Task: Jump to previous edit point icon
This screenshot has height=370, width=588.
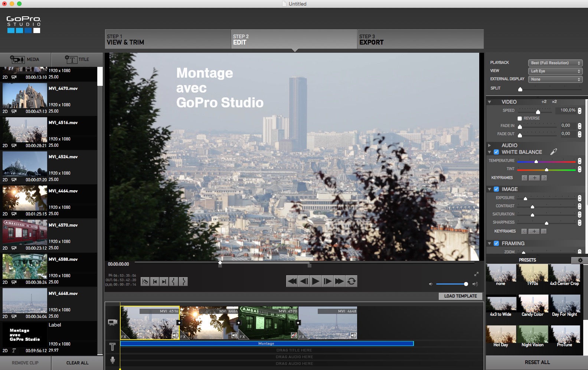Action: (155, 282)
